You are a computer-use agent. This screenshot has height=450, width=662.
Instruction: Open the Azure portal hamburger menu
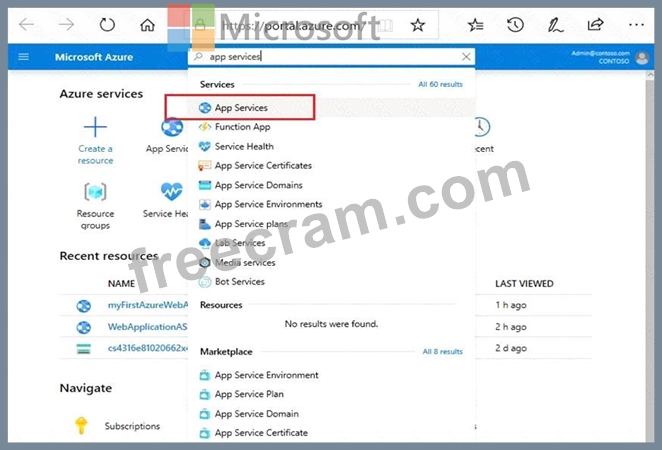(x=24, y=57)
